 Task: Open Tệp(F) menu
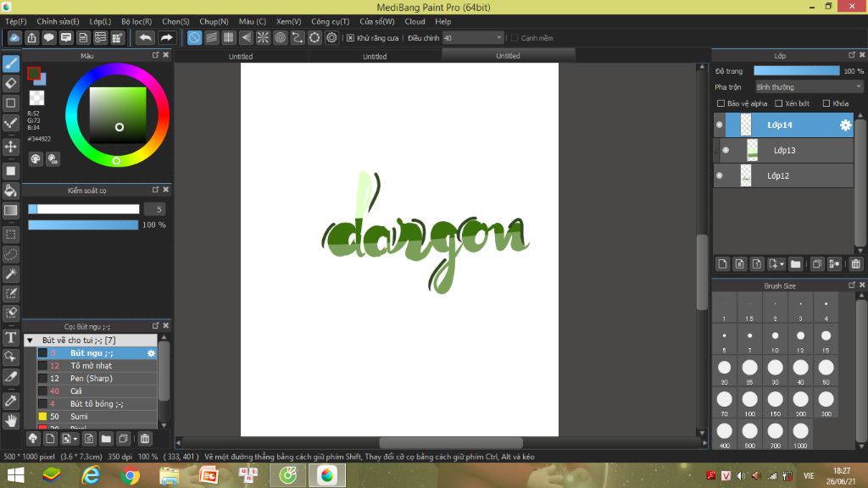click(x=15, y=21)
